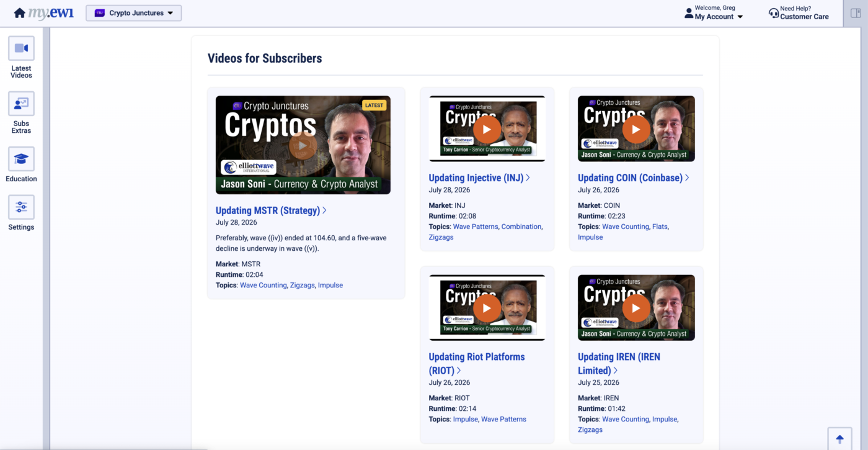Open the Customer Care help link
868x450 pixels.
click(x=804, y=17)
